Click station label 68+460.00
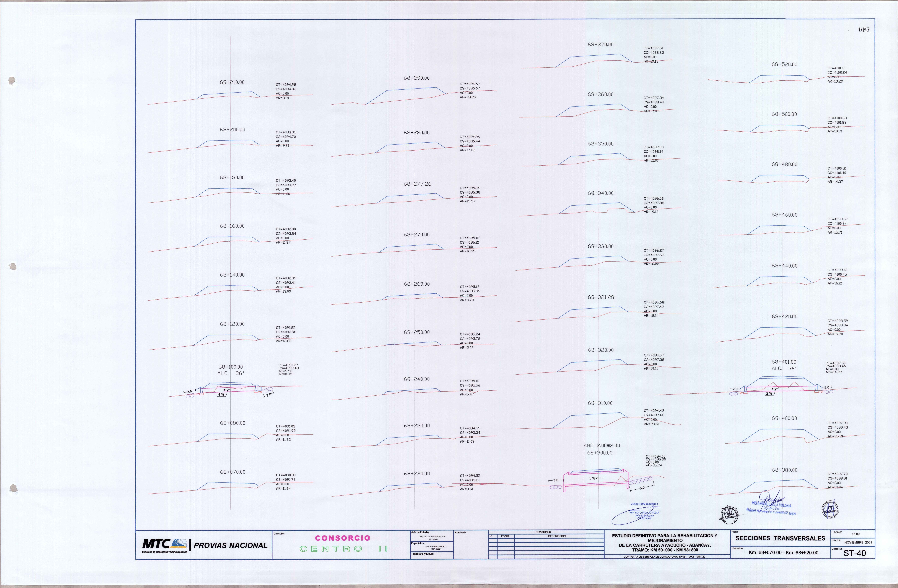The height and width of the screenshot is (588, 898). click(x=784, y=215)
